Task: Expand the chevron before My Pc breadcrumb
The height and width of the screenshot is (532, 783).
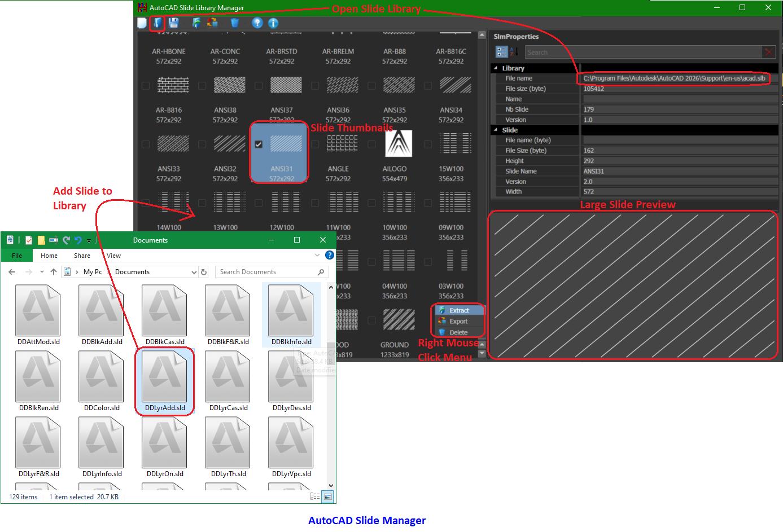Action: point(77,272)
